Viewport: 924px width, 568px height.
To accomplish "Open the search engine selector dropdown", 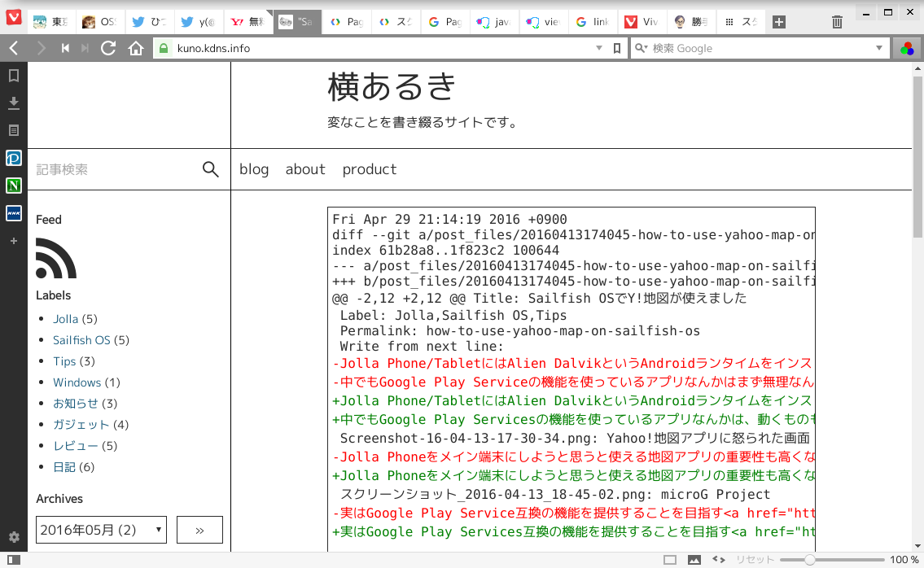I will pos(641,48).
